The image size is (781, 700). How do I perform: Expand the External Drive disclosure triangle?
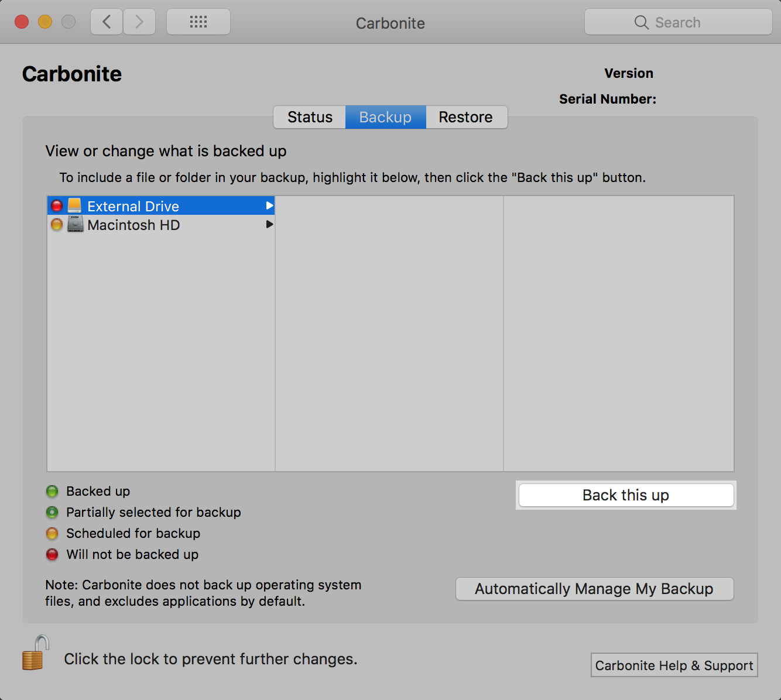point(269,205)
